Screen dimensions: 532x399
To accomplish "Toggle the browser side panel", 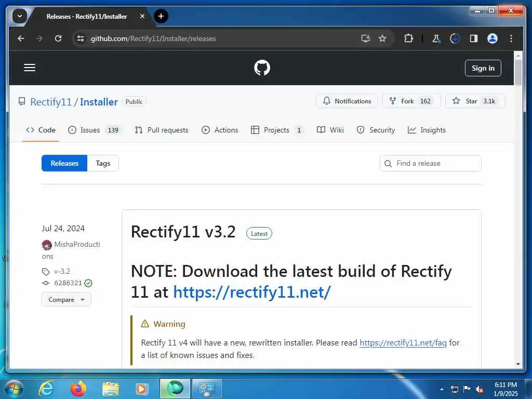I will click(474, 38).
